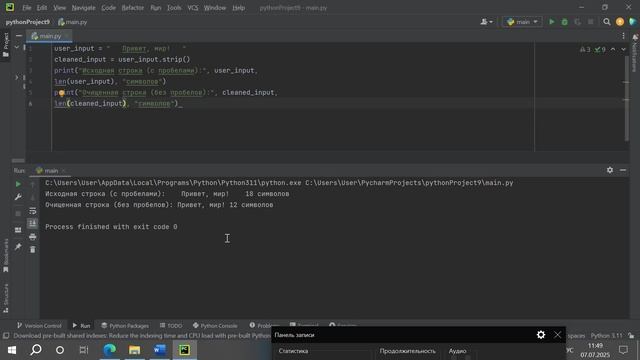Open Run panel layout icon
640x360 pixels.
click(18, 230)
